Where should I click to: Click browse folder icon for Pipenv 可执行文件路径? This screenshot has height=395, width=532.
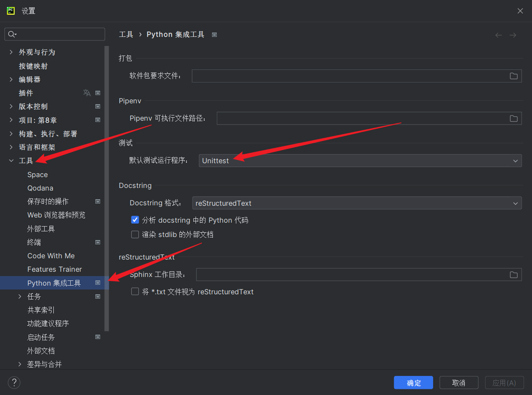point(513,118)
